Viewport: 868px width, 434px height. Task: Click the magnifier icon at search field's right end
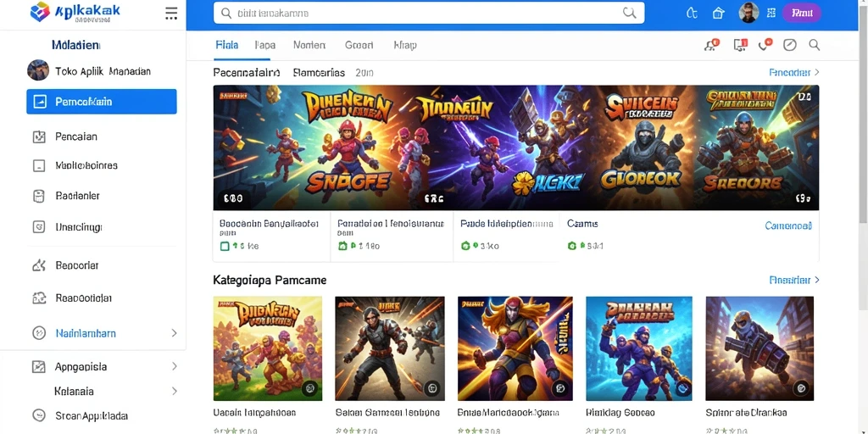[630, 14]
